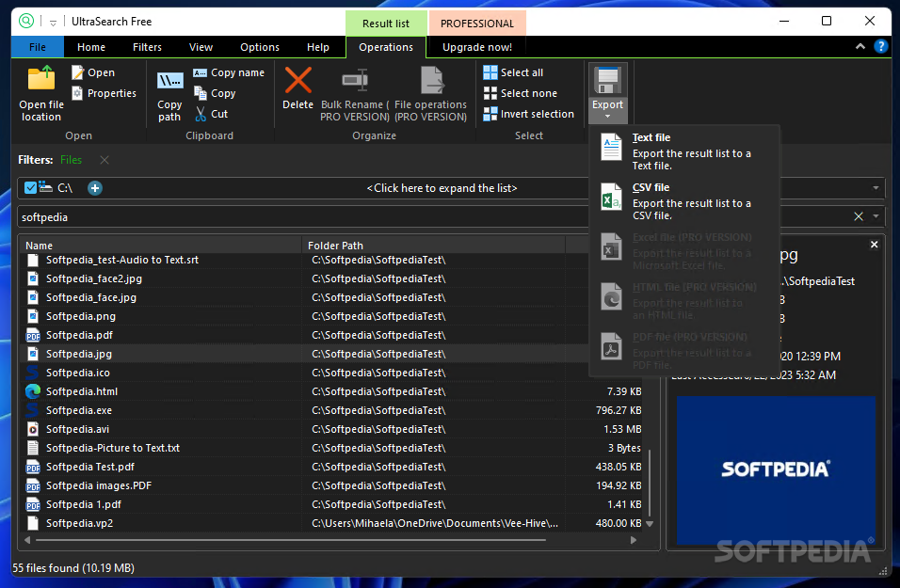Click the Files filter label
The width and height of the screenshot is (900, 588).
(x=72, y=160)
